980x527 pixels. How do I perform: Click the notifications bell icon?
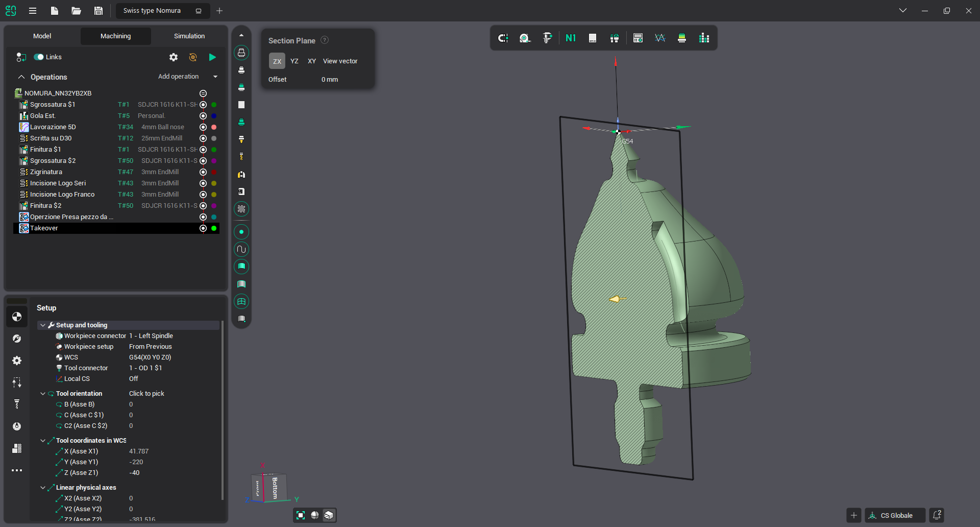click(937, 515)
